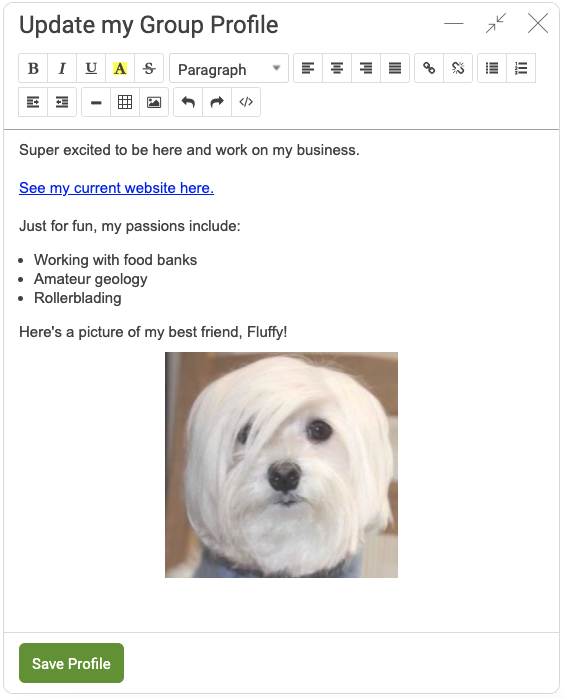
Task: Create a bulleted list
Action: tap(492, 68)
